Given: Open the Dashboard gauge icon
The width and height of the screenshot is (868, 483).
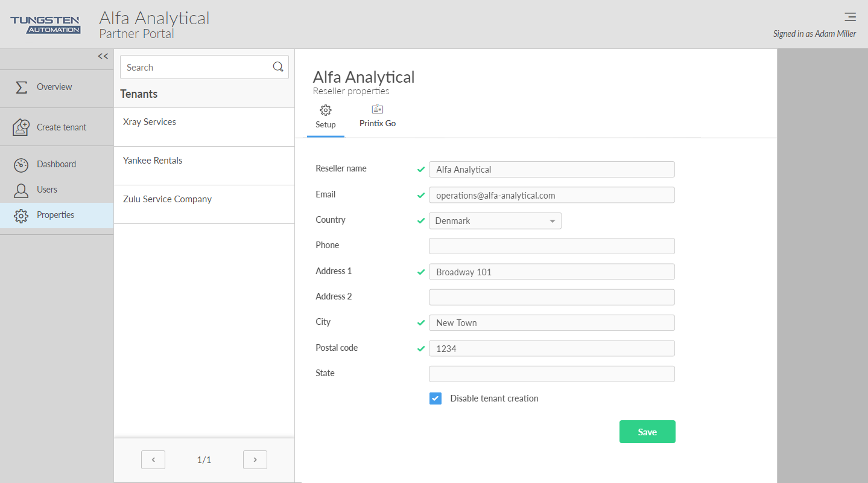Looking at the screenshot, I should pyautogui.click(x=21, y=164).
